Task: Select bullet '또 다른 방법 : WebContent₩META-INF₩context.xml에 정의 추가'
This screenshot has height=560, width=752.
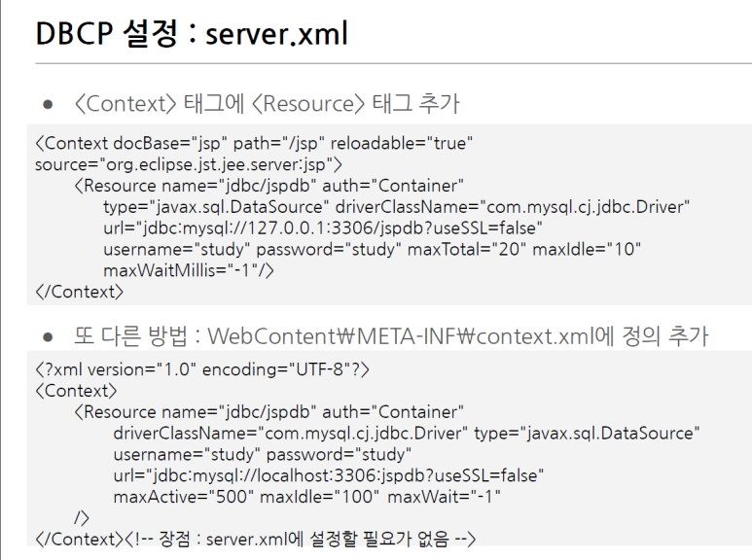Action: pos(391,336)
